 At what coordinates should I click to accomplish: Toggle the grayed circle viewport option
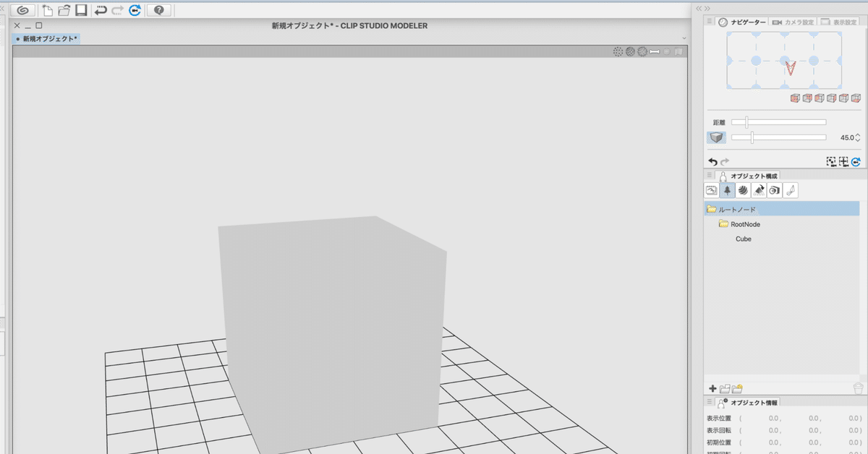[667, 51]
